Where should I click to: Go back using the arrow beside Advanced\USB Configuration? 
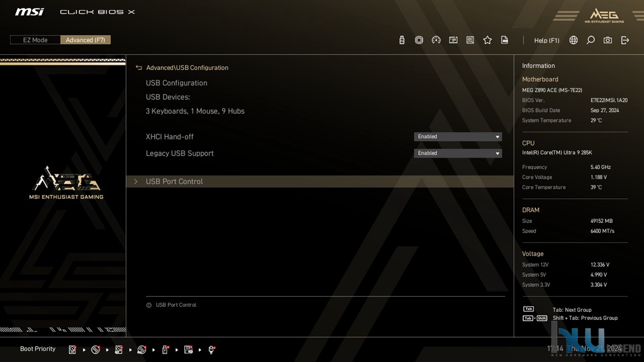[138, 67]
